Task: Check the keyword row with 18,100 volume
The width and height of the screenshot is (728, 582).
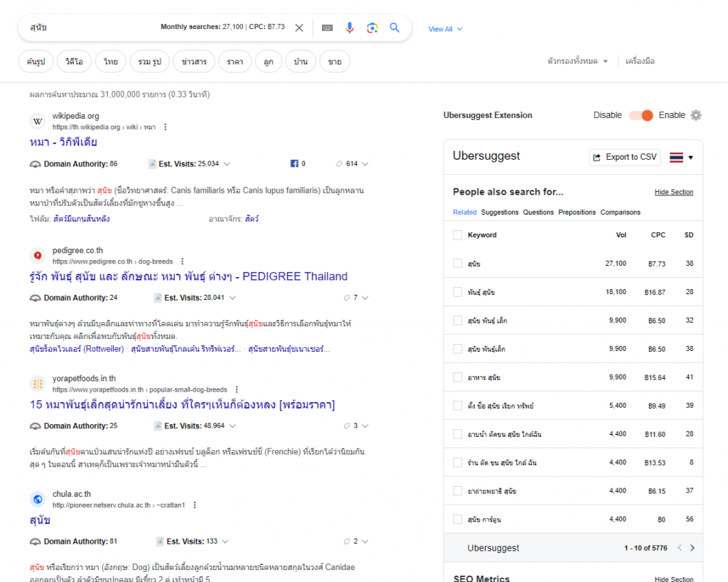Action: point(458,292)
